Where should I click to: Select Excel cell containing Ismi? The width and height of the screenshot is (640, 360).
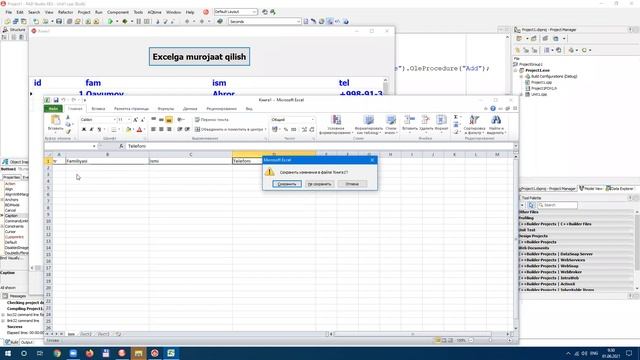click(x=191, y=161)
